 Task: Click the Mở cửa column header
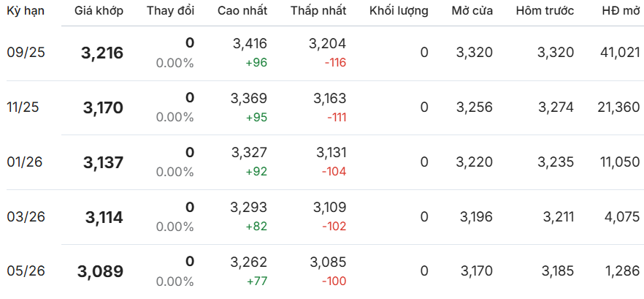(x=472, y=11)
